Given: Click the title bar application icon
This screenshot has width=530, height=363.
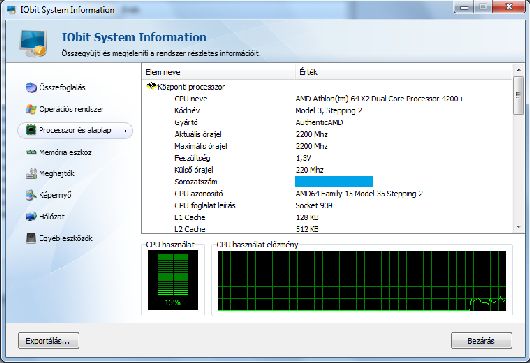Looking at the screenshot, I should (11, 9).
